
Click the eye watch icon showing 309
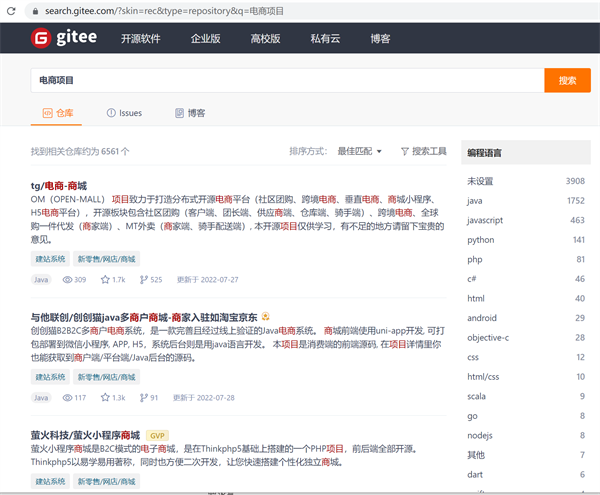pos(67,280)
